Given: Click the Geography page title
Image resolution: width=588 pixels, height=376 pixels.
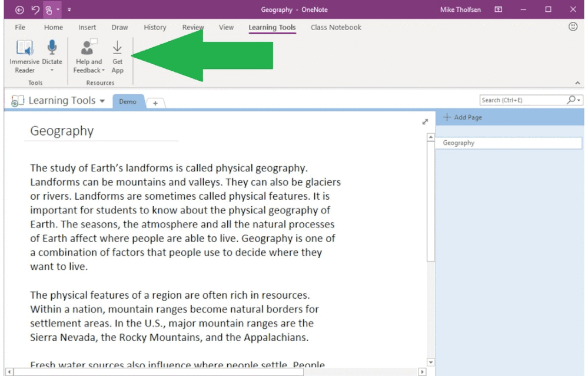Looking at the screenshot, I should pos(62,131).
